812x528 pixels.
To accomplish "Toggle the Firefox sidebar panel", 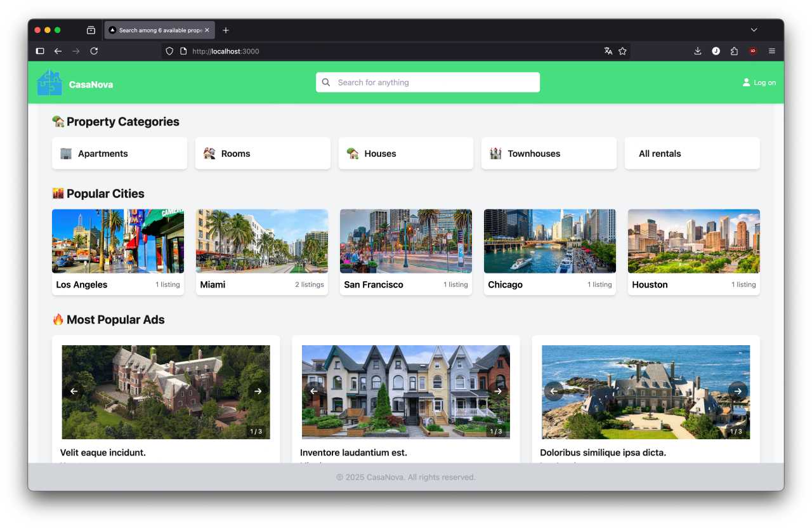I will [x=40, y=51].
